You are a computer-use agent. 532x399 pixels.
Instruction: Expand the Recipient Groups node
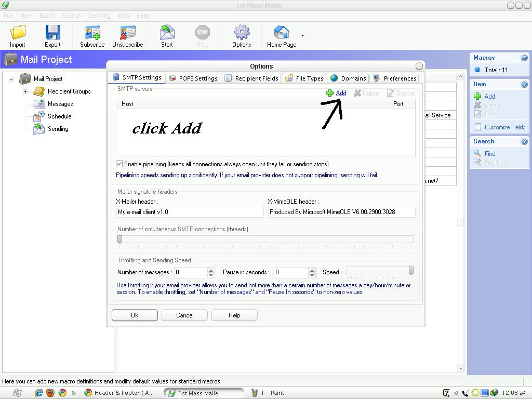click(25, 91)
